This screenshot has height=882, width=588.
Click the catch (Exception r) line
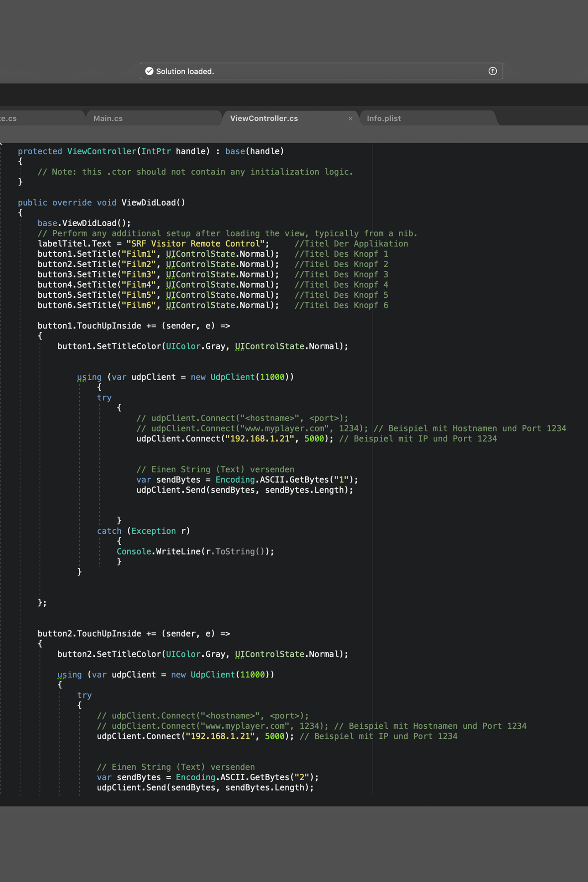click(143, 531)
